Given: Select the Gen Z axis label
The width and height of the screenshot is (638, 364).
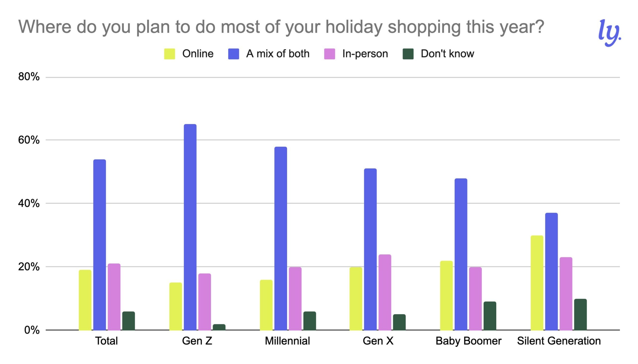Looking at the screenshot, I should [x=197, y=341].
